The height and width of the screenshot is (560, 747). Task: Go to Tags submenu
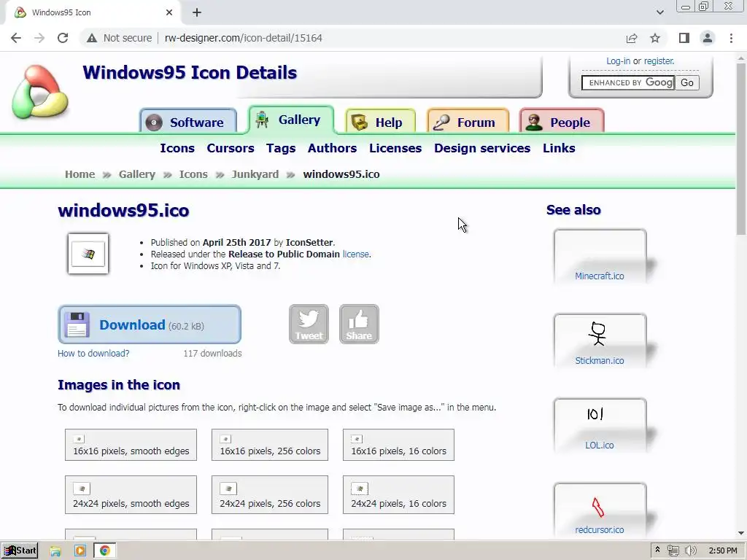tap(281, 149)
